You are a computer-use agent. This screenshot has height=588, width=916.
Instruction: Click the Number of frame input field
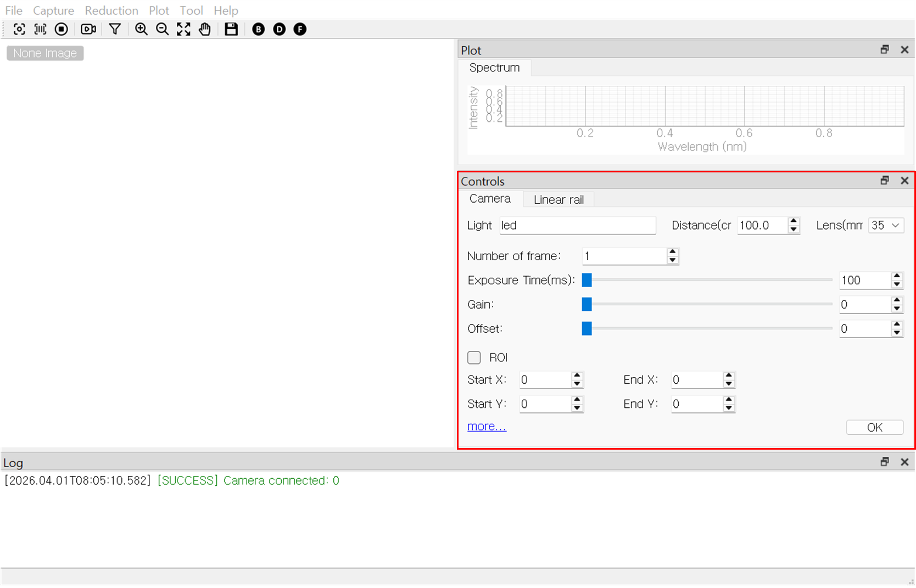[624, 256]
